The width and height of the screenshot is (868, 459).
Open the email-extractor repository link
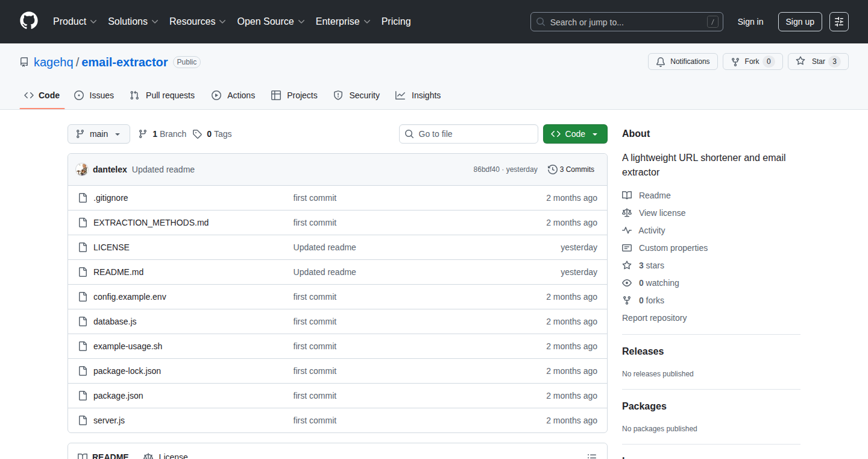125,62
